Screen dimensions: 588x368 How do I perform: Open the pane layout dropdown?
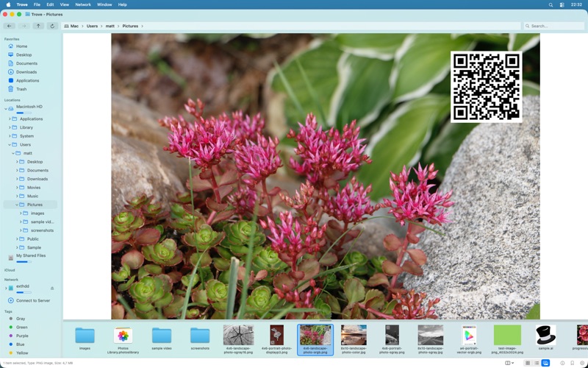pos(509,363)
